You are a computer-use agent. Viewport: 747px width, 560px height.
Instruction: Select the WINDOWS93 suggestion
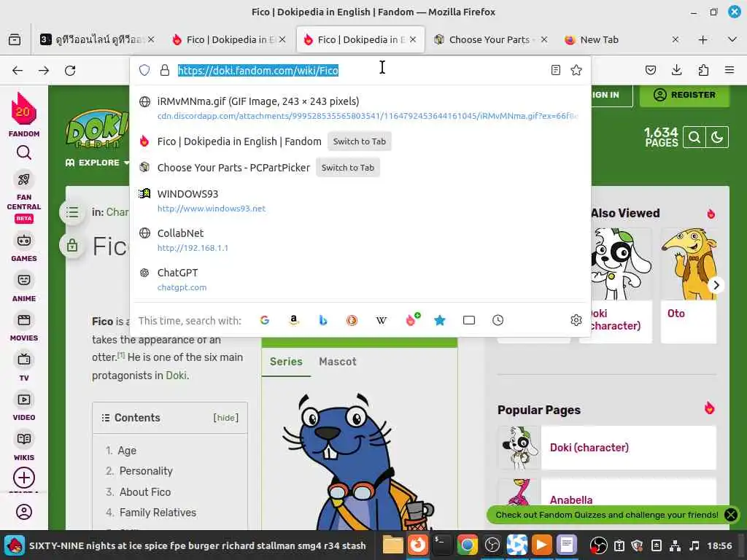360,201
